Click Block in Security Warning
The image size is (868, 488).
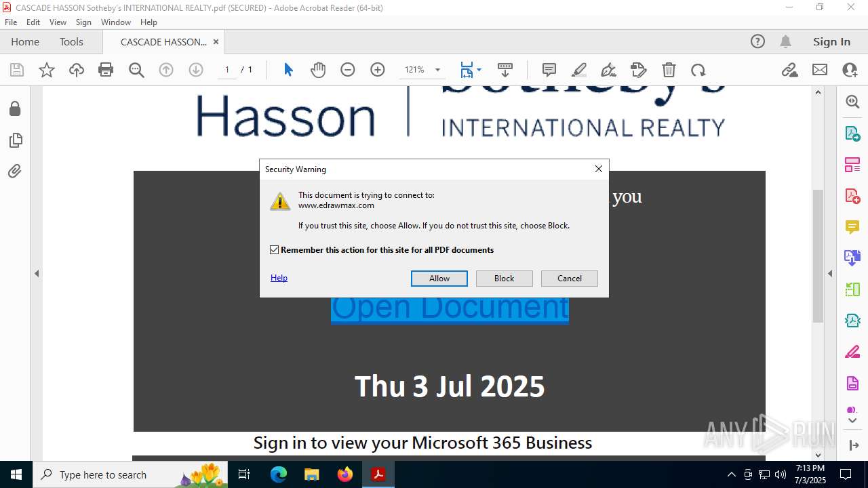pyautogui.click(x=505, y=279)
